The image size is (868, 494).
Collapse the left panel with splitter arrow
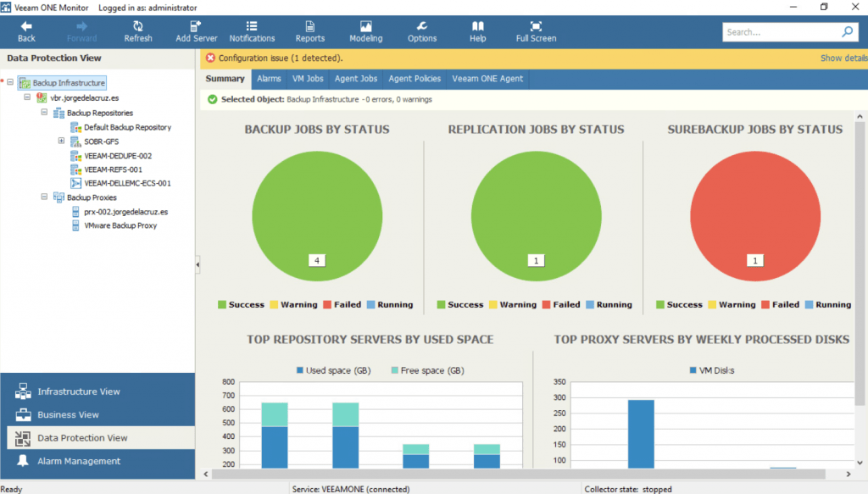[198, 265]
